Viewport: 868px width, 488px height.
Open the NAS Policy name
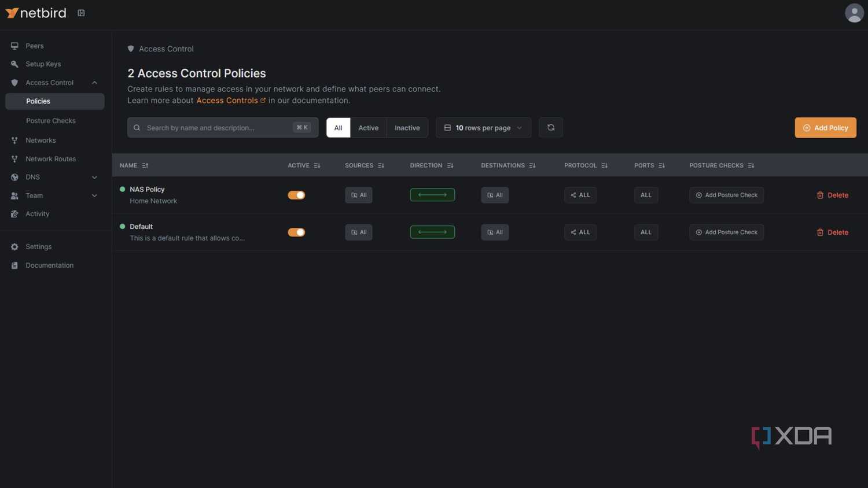click(x=147, y=190)
